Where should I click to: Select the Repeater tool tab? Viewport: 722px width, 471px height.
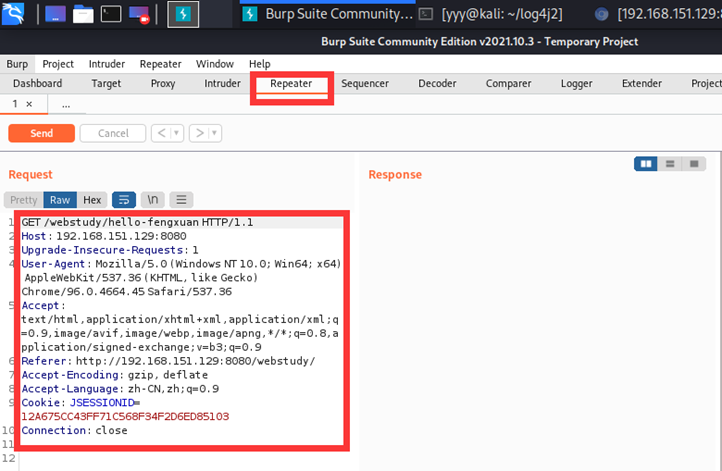[291, 84]
